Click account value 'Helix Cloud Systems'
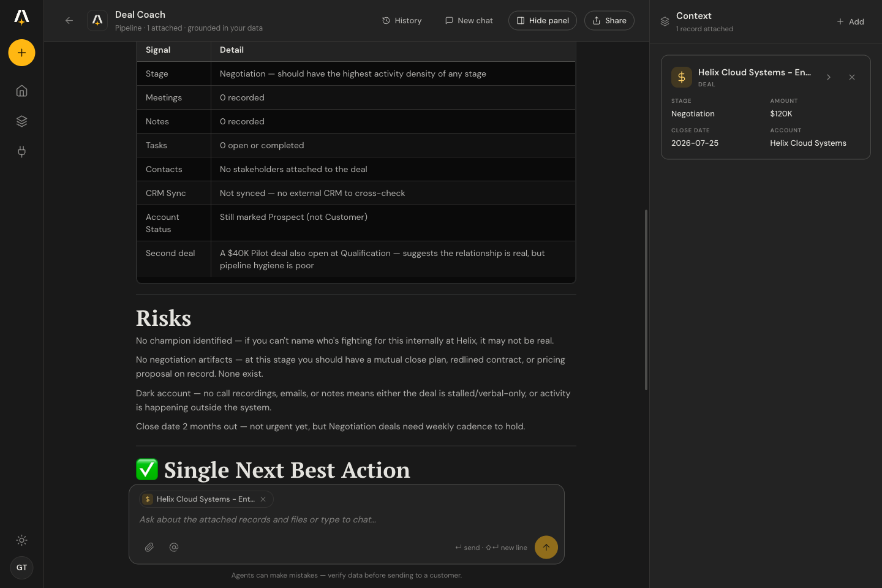This screenshot has width=882, height=588. [809, 143]
